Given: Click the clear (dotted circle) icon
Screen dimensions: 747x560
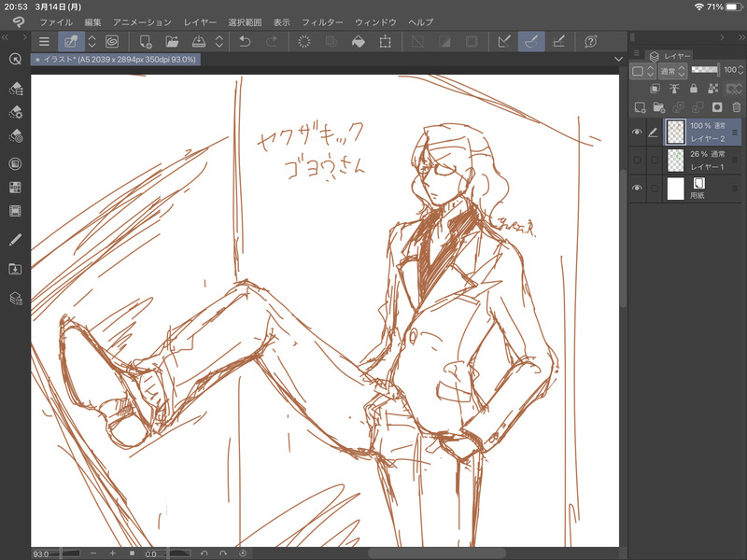Looking at the screenshot, I should (x=304, y=41).
